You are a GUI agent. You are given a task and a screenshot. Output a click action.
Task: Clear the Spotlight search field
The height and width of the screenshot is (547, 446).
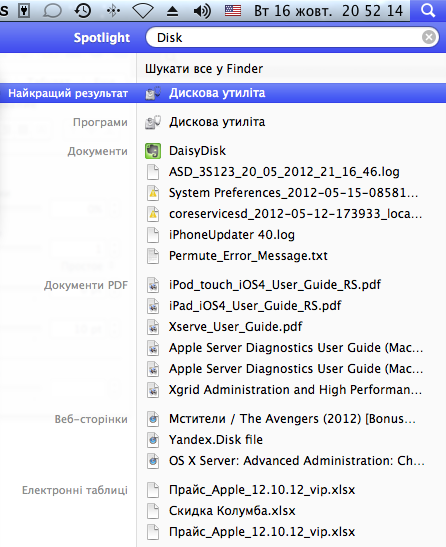tap(429, 37)
